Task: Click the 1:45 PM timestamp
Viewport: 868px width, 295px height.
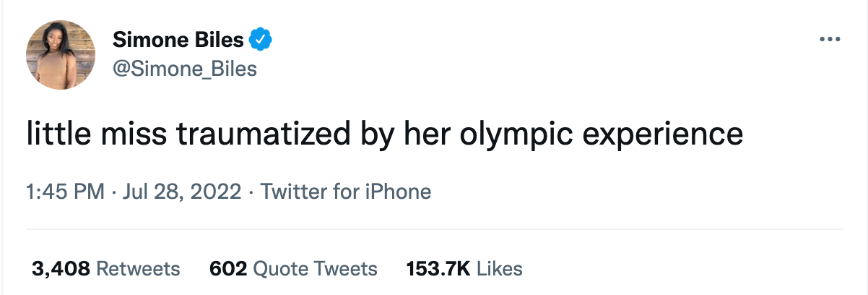Action: click(x=66, y=192)
